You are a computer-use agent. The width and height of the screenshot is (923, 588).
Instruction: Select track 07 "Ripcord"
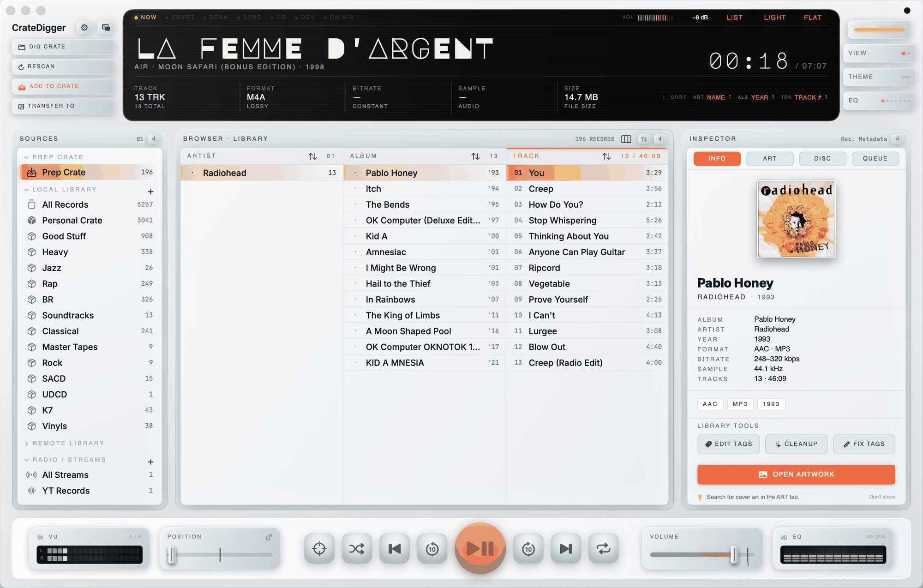[x=587, y=268]
